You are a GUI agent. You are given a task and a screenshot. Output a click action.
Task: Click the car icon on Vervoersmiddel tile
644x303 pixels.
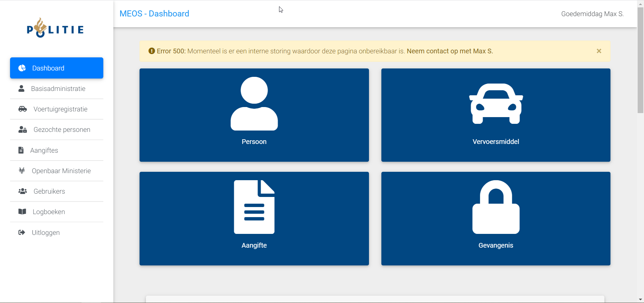point(496,104)
